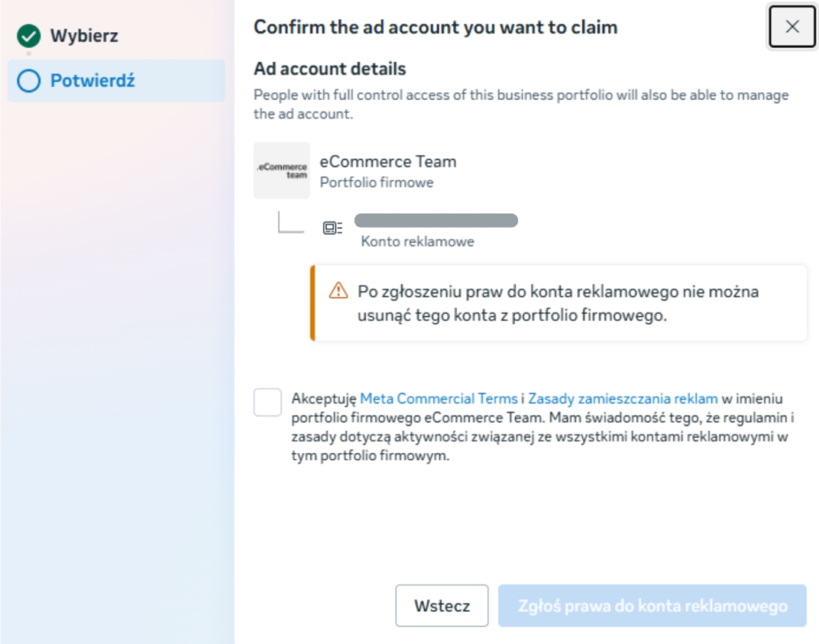
Task: Click the green checkmark beside Wybierz
Action: click(29, 36)
